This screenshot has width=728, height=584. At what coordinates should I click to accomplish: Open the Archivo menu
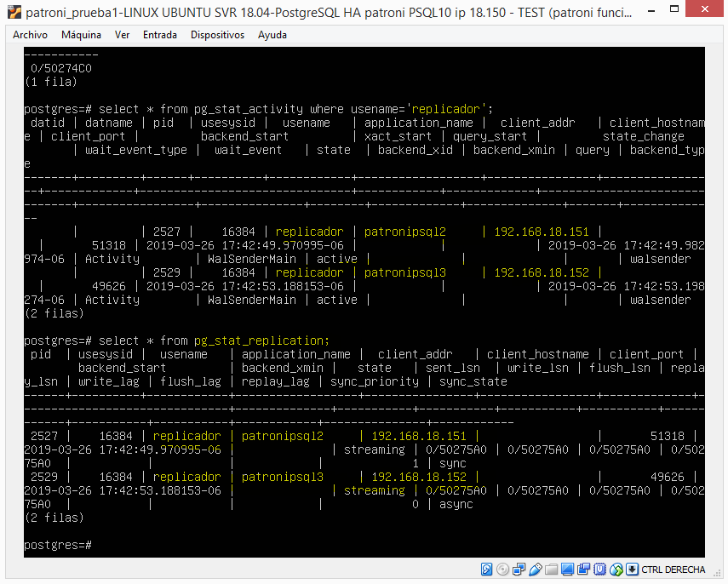tap(30, 35)
